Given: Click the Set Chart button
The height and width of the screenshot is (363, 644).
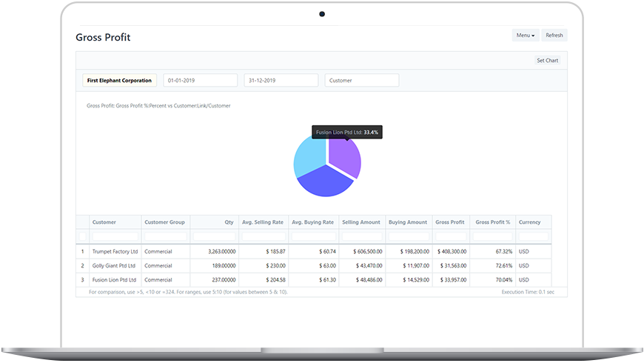Looking at the screenshot, I should coord(547,61).
